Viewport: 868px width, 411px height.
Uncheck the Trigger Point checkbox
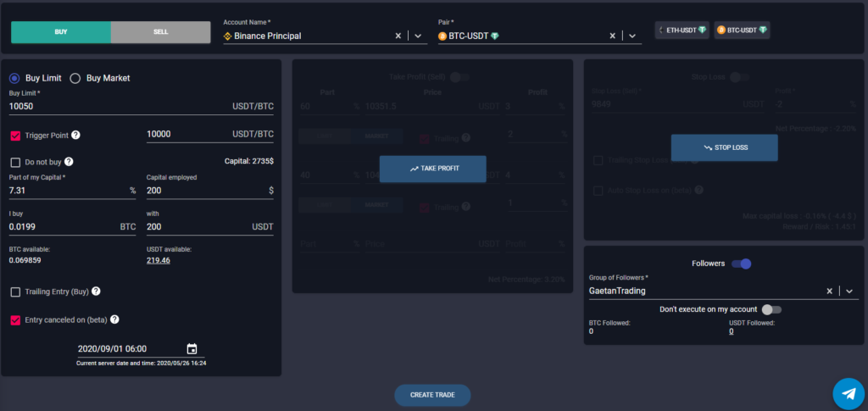[x=15, y=136]
